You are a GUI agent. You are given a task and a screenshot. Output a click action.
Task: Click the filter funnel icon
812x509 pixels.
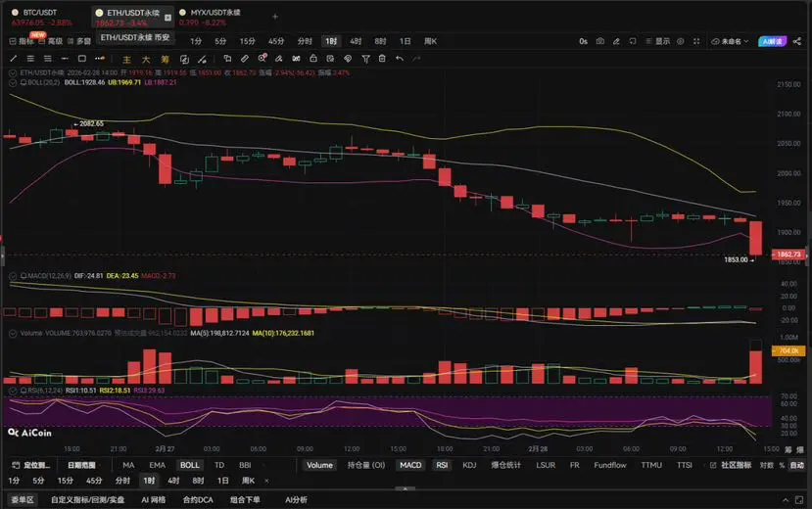point(365,59)
